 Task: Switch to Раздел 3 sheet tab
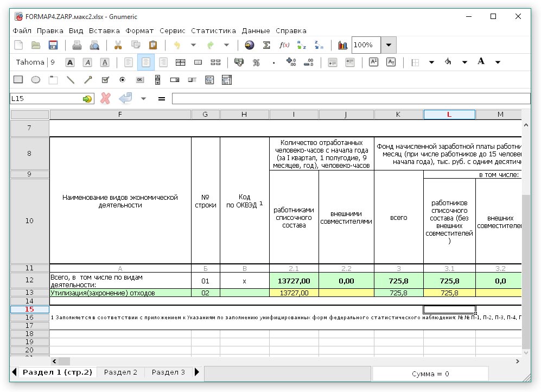point(168,372)
